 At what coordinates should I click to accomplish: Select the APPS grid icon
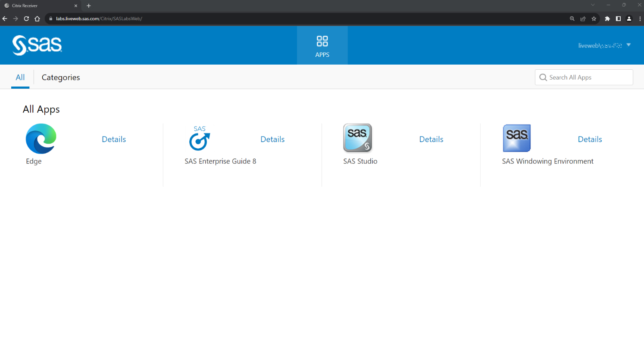322,41
